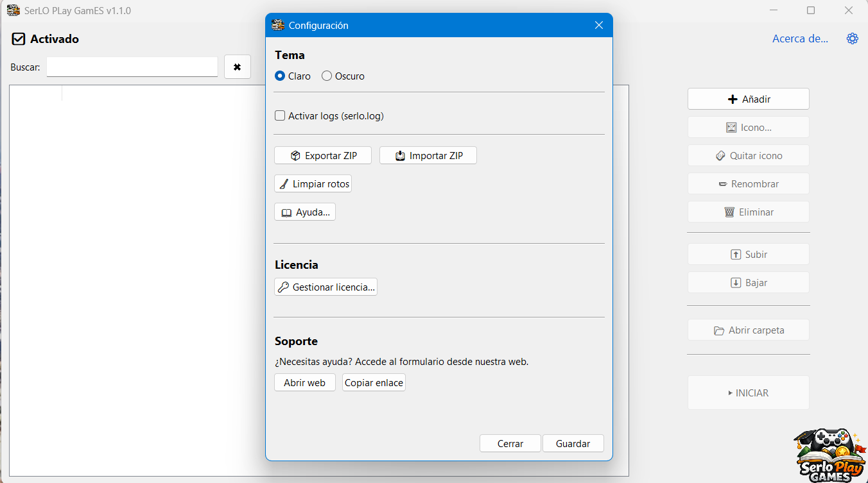
Task: Click the Abrir web button
Action: coord(305,383)
